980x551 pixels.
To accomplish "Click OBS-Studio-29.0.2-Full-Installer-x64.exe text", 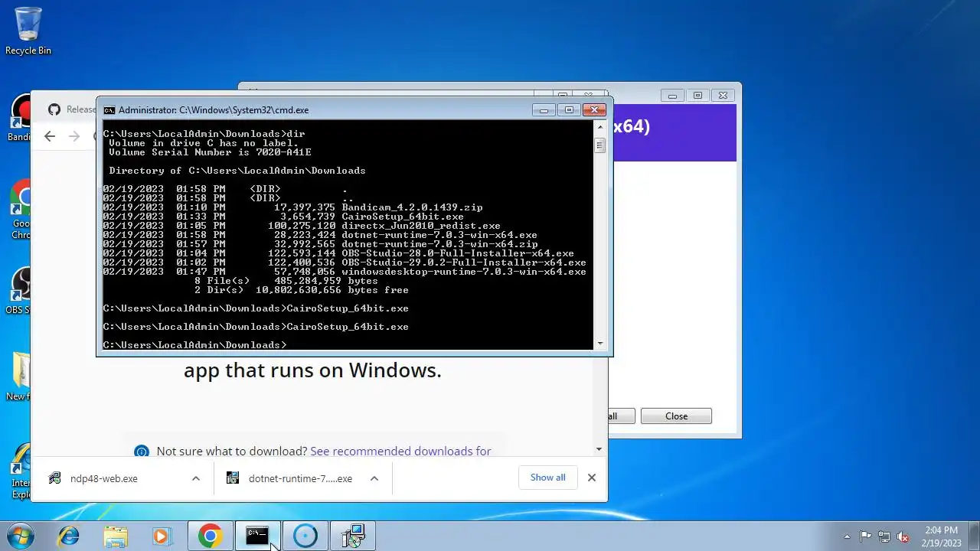I will [x=464, y=262].
